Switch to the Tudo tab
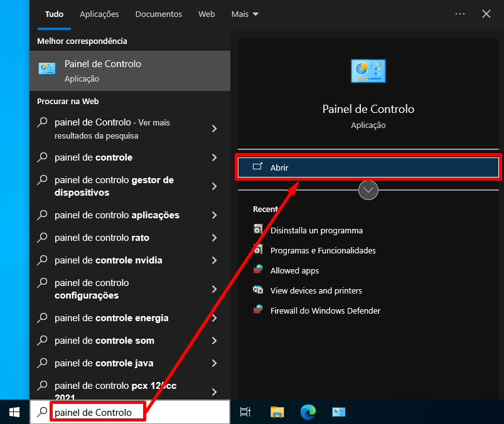 pyautogui.click(x=55, y=14)
